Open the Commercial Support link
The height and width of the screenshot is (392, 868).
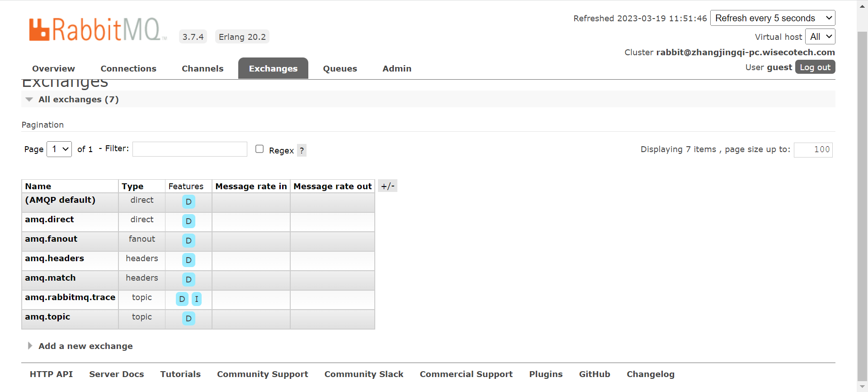466,374
